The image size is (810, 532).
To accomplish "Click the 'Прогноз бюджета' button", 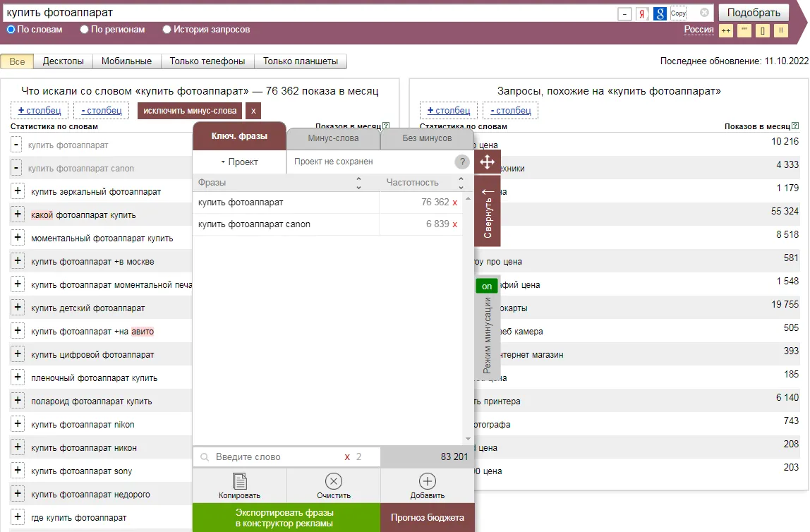I will tap(427, 518).
